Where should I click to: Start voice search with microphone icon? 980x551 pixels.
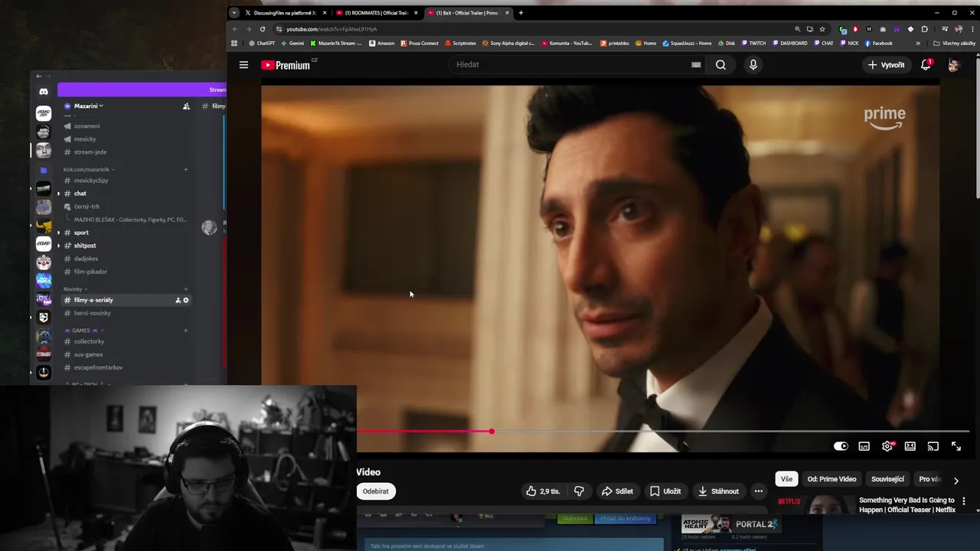tap(753, 65)
